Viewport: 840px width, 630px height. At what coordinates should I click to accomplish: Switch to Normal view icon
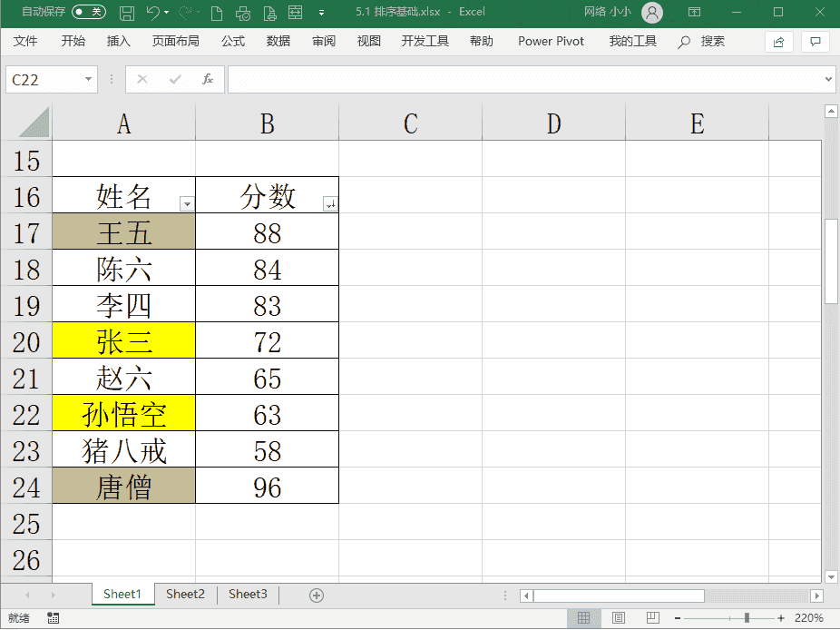click(583, 617)
